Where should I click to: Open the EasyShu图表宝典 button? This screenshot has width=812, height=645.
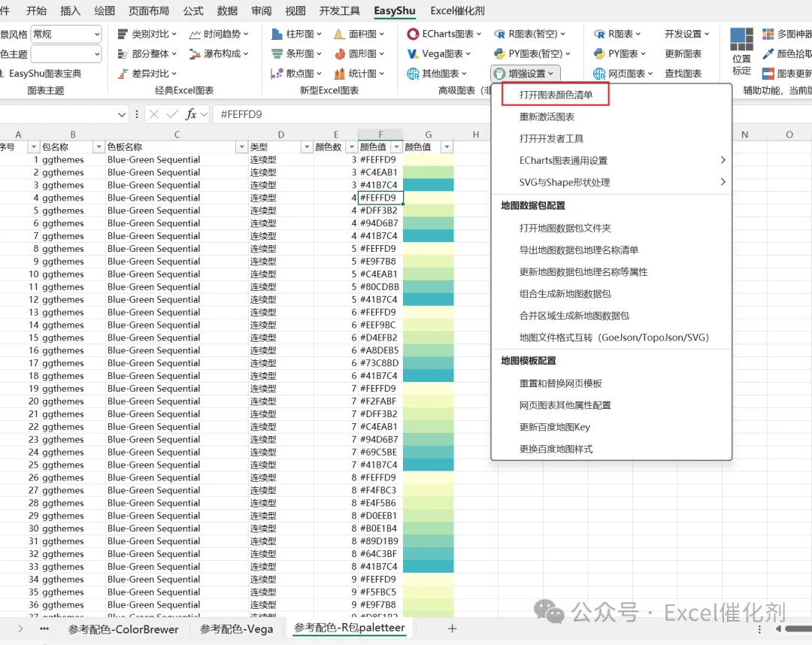pos(41,74)
